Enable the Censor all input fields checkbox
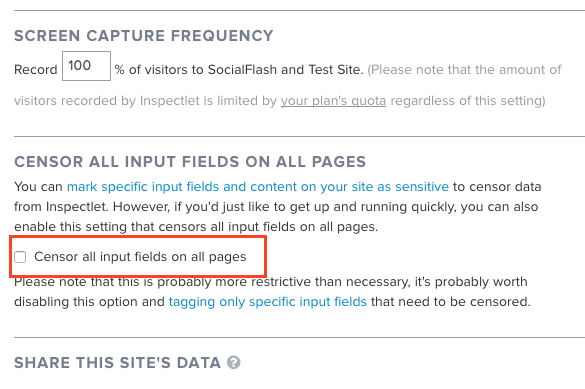This screenshot has width=585, height=389. pyautogui.click(x=20, y=257)
